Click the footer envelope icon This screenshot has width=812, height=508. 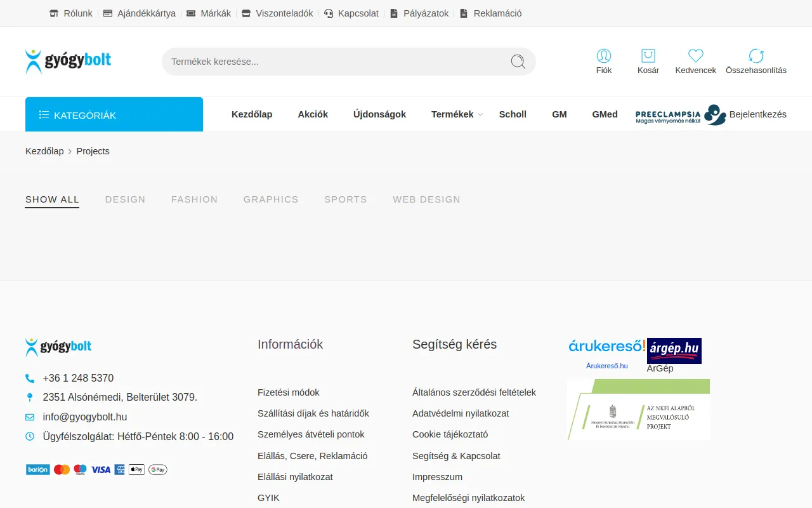coord(30,417)
